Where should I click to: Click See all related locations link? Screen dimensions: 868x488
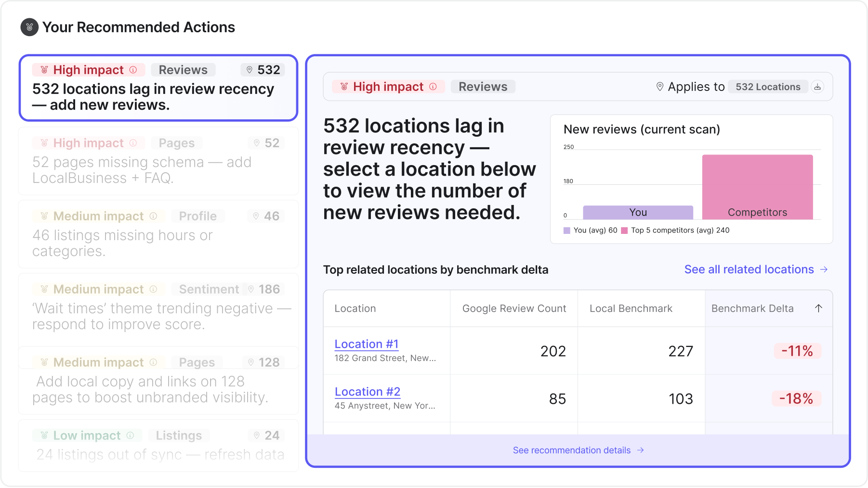(x=749, y=270)
